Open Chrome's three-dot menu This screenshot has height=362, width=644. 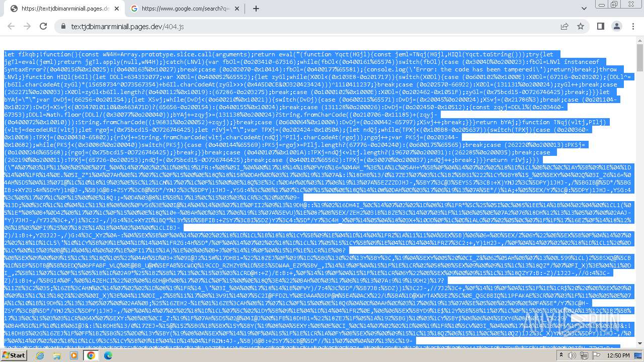pyautogui.click(x=633, y=26)
